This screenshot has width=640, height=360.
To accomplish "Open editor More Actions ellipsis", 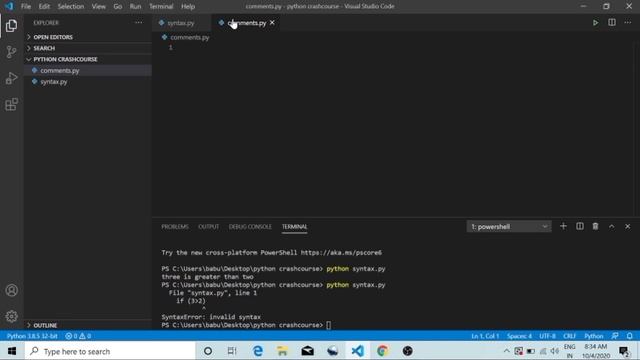I will (628, 23).
